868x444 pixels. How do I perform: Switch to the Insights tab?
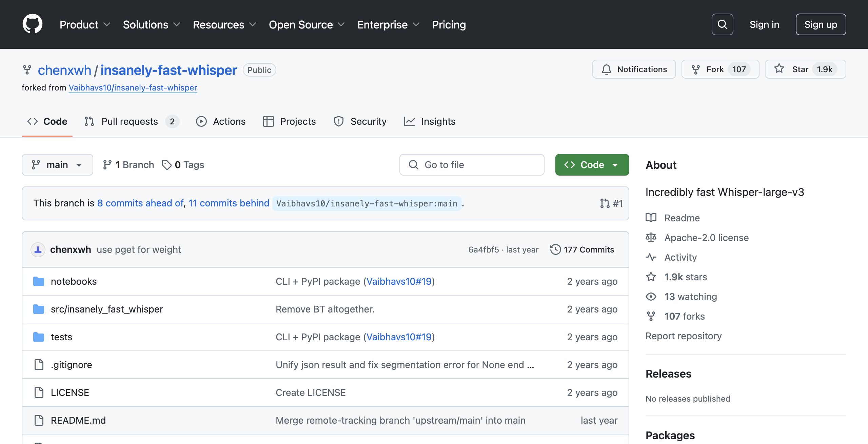coord(430,121)
